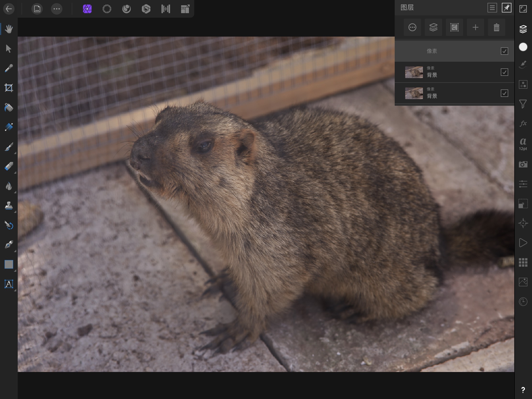532x399 pixels.
Task: Uncheck visibility of top 背景 layer
Action: pos(505,72)
